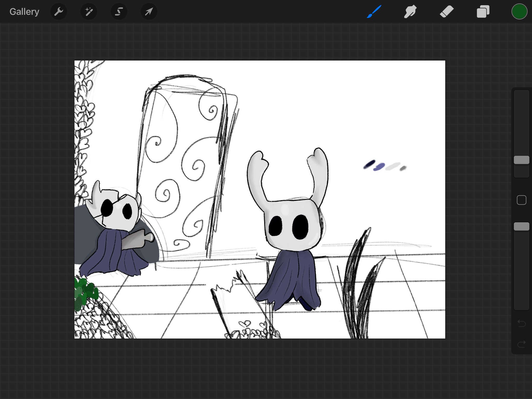This screenshot has height=399, width=532.
Task: Open the green active color picker
Action: 519,12
